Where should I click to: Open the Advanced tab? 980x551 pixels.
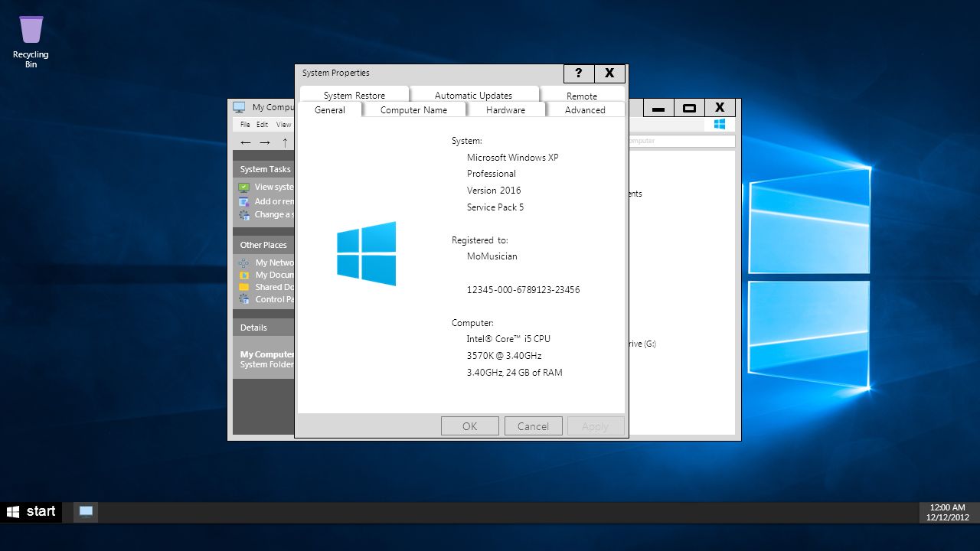pyautogui.click(x=585, y=109)
